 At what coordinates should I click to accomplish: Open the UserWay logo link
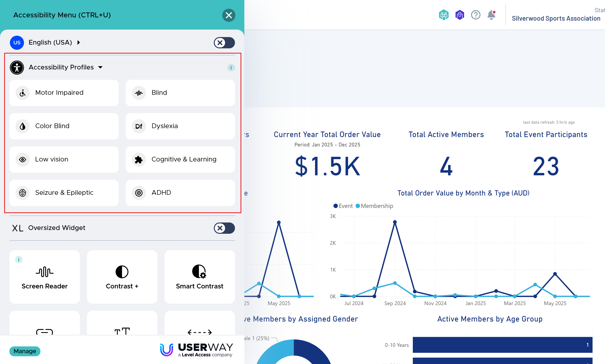click(196, 350)
